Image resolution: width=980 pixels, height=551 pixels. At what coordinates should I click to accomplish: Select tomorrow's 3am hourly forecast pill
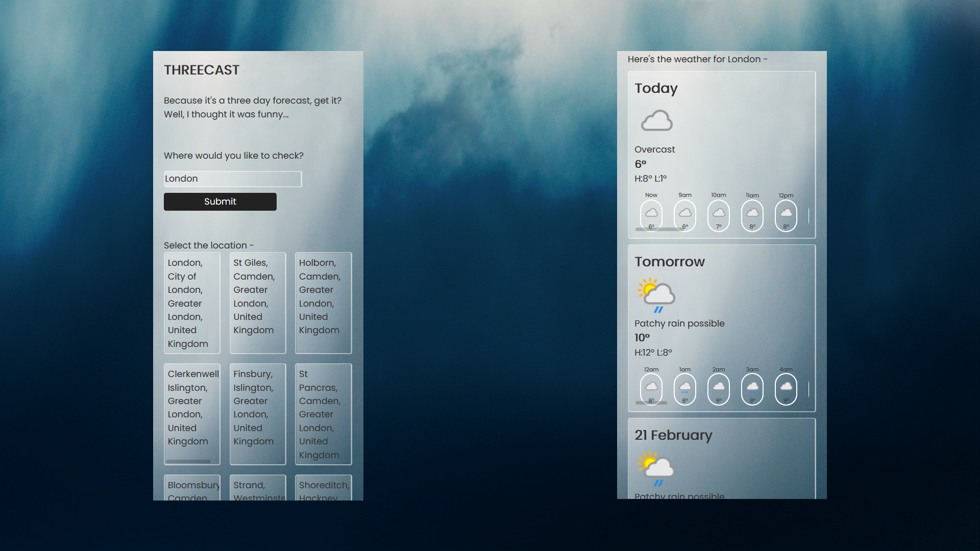(x=752, y=389)
